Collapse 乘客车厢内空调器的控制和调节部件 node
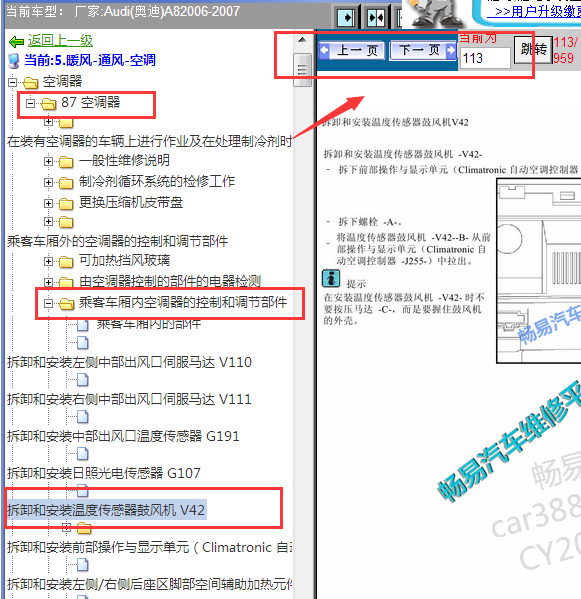Screen dimensions: 581x599 [x=48, y=303]
